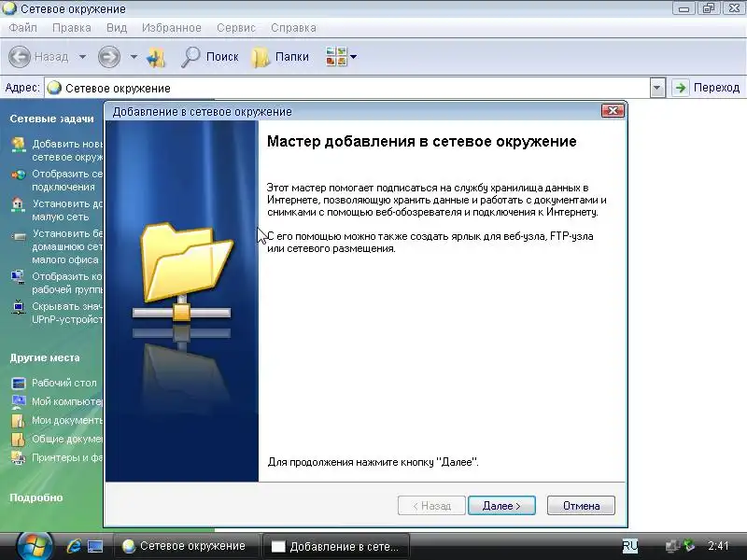Click the Рабочий стол icon in sidebar
Viewport: 747px width, 560px height.
[18, 383]
